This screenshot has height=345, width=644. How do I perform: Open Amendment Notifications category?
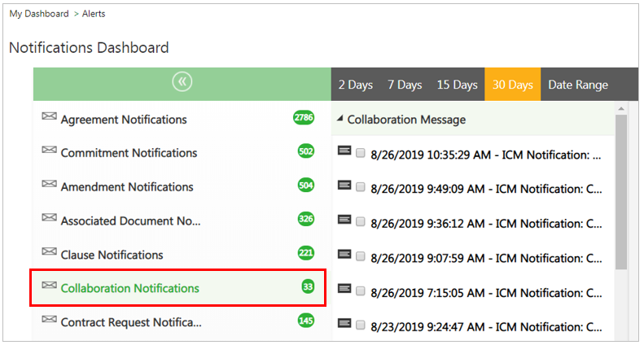pos(127,186)
